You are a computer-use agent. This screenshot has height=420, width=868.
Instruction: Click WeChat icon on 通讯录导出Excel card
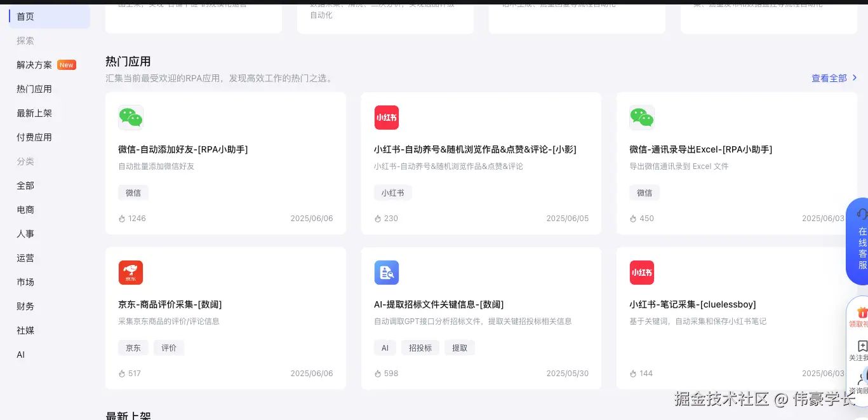[642, 118]
